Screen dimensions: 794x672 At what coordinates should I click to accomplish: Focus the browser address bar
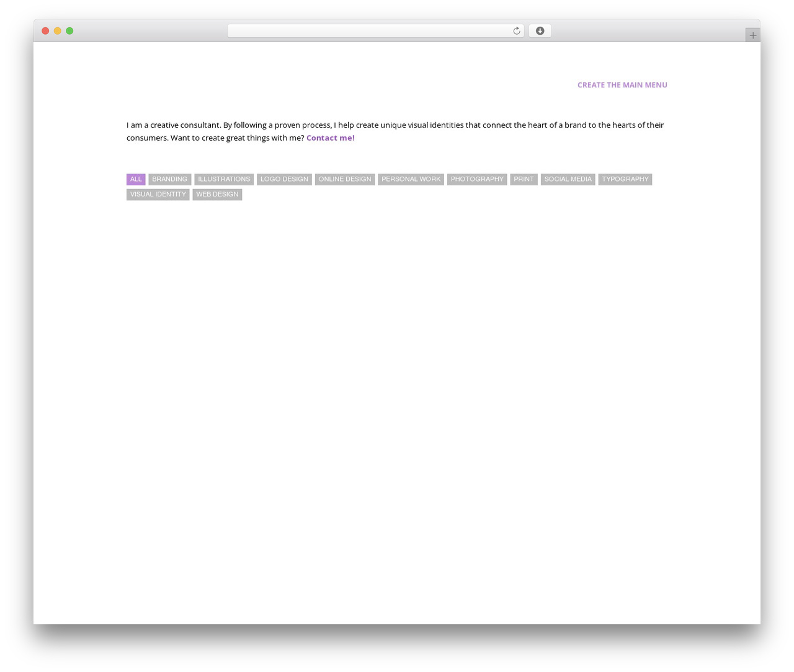coord(375,31)
